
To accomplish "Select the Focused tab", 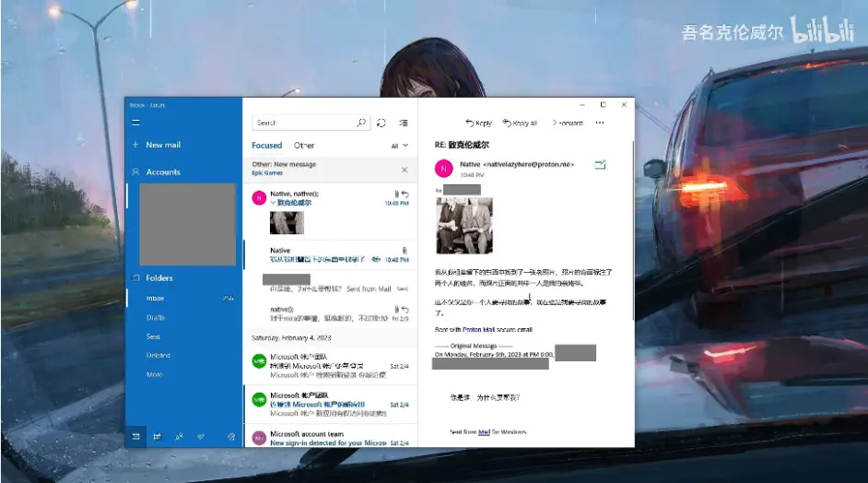I will point(266,146).
